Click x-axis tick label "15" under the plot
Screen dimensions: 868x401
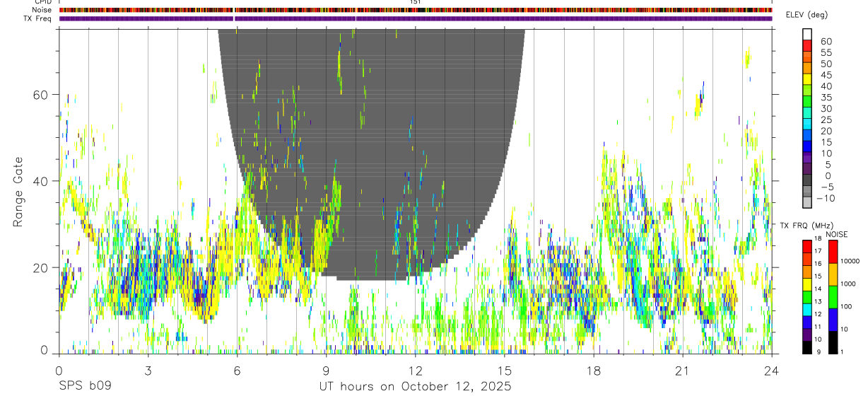[x=504, y=371]
